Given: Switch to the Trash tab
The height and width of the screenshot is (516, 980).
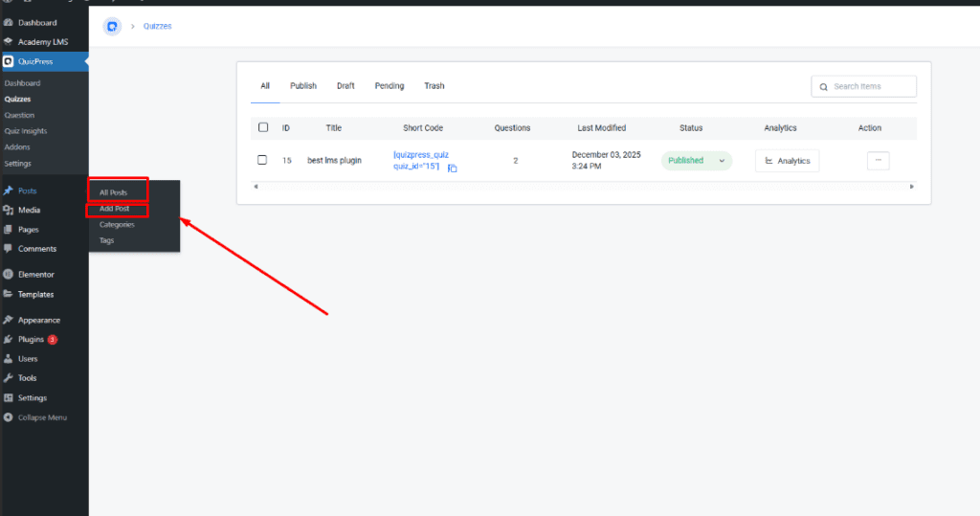Looking at the screenshot, I should (x=434, y=86).
